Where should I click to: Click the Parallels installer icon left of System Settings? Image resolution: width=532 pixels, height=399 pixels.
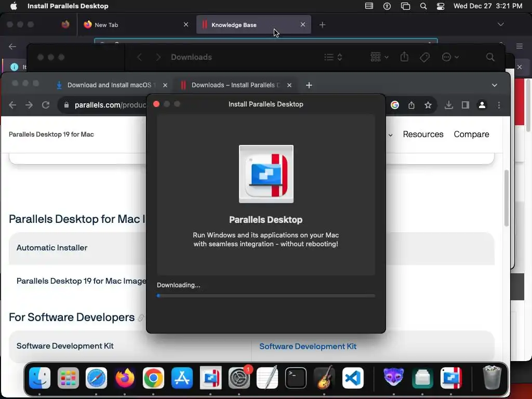[x=210, y=378]
